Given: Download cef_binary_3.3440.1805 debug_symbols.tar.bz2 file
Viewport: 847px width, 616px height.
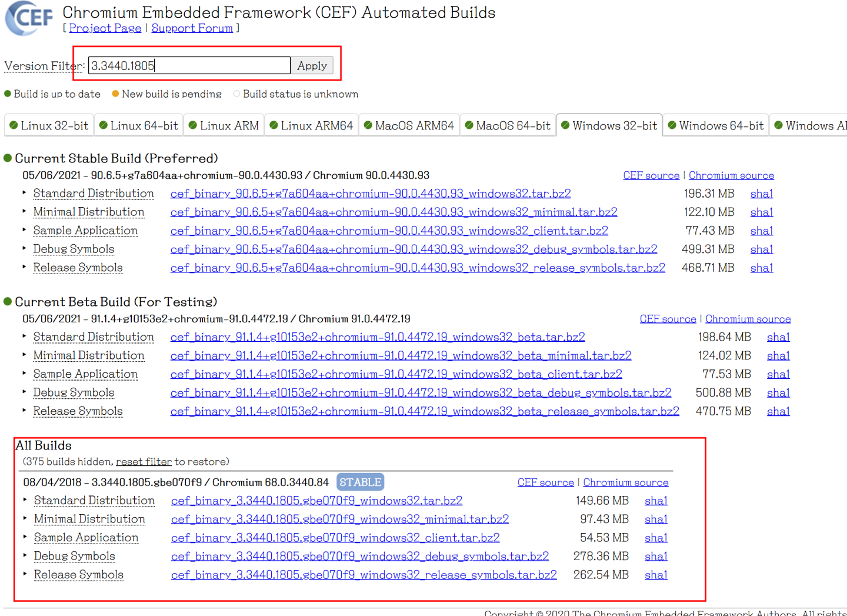Looking at the screenshot, I should [360, 556].
